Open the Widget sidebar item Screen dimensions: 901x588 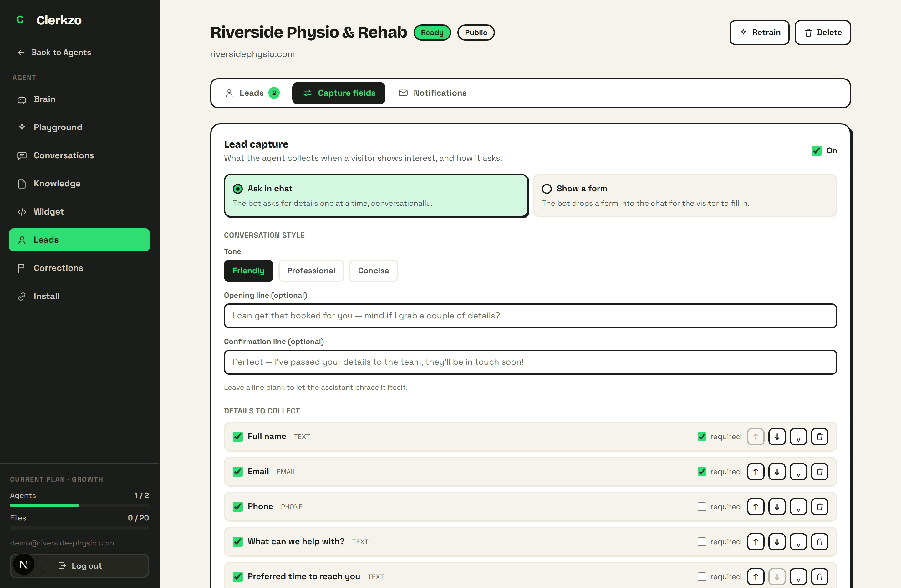[x=79, y=211]
